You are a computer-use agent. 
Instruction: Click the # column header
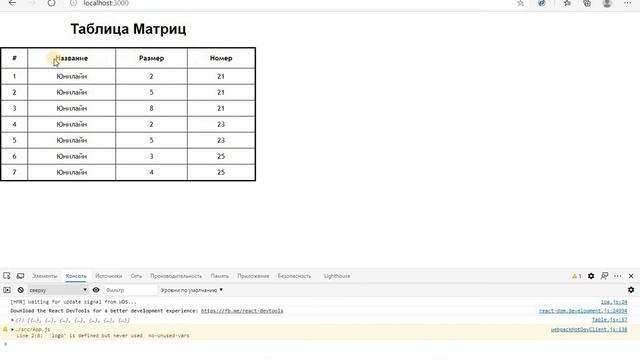click(14, 58)
